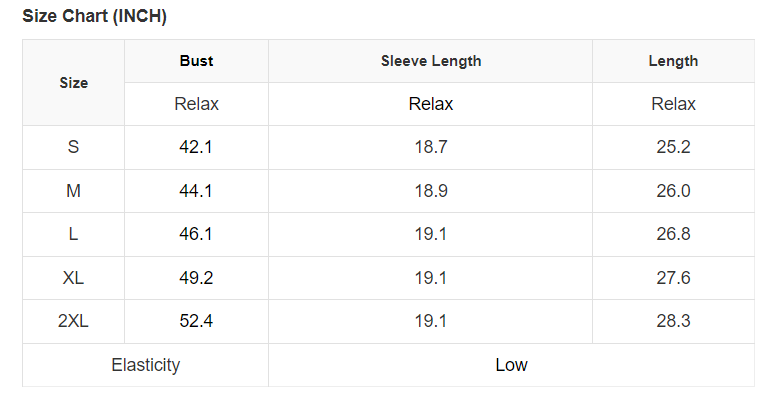This screenshot has width=773, height=405.
Task: Click the 42.1 bust value
Action: pos(196,147)
